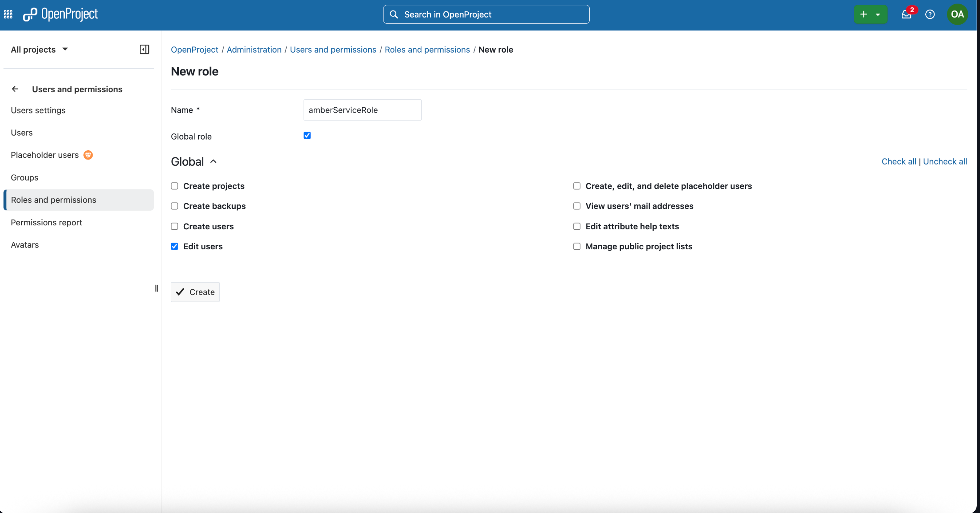
Task: Click the Users and permissions sidebar heading
Action: tap(77, 89)
